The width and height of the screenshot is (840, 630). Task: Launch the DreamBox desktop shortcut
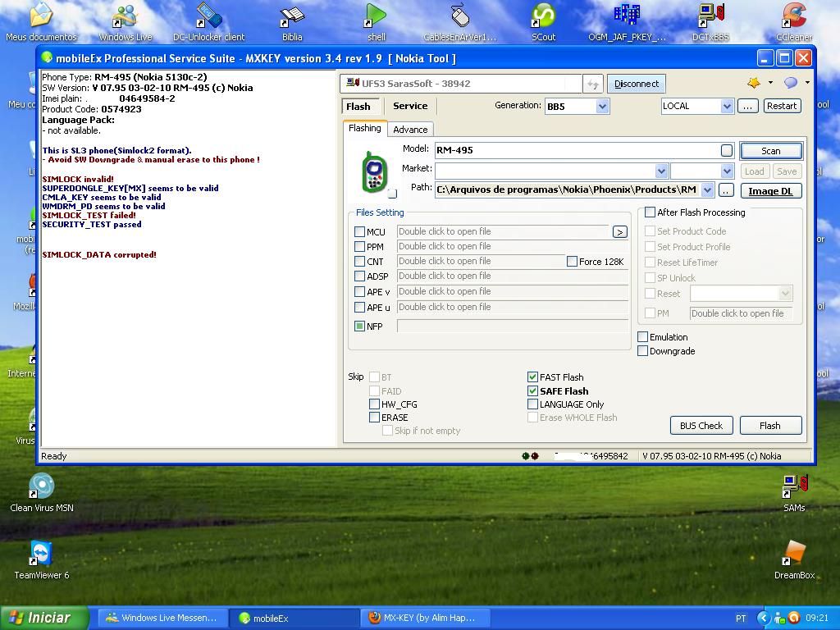pyautogui.click(x=794, y=559)
